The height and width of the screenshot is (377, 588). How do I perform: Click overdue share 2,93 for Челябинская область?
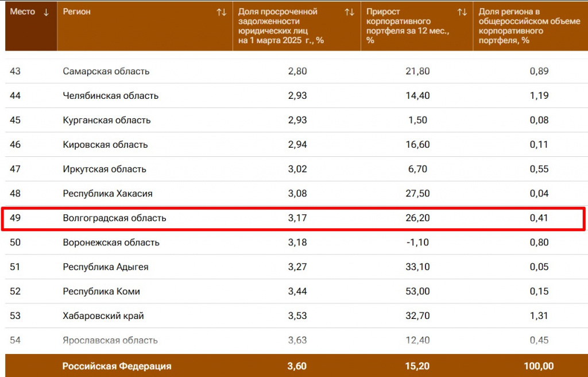(x=297, y=95)
